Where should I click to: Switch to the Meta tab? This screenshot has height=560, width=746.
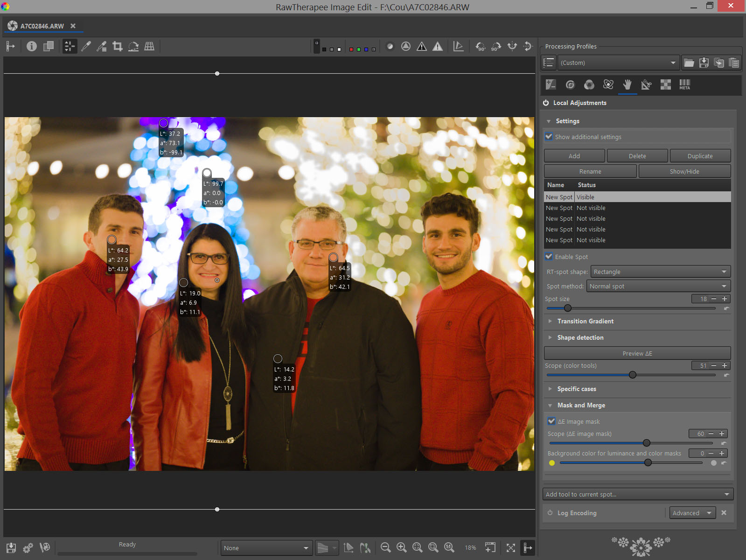(684, 84)
